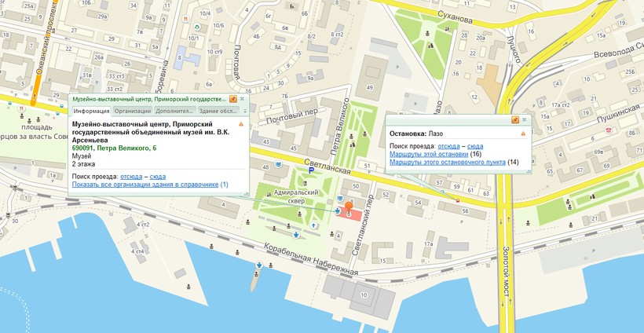Click 'Показать все организации здания в справочнике'
Viewport: 644px width, 333px height.
(x=145, y=185)
